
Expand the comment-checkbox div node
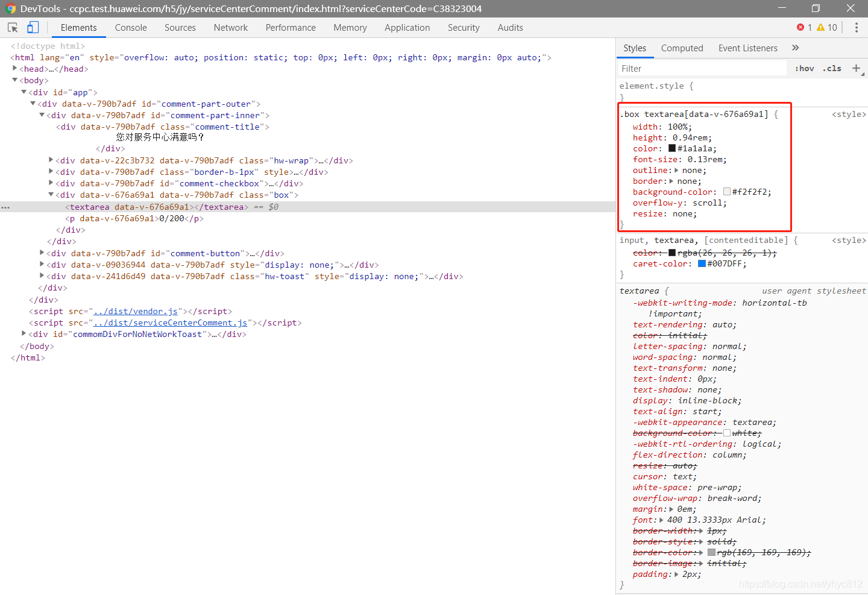tap(51, 183)
